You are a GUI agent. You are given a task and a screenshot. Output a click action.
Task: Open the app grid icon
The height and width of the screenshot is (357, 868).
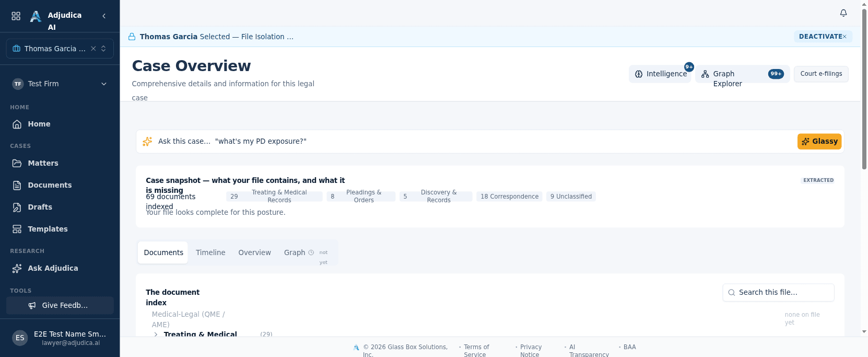pos(16,16)
